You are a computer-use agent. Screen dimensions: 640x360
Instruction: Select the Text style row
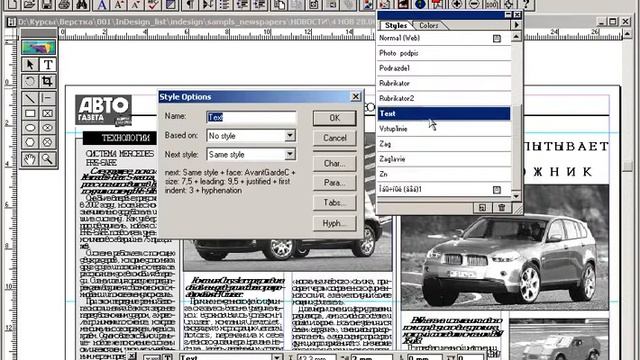(444, 113)
